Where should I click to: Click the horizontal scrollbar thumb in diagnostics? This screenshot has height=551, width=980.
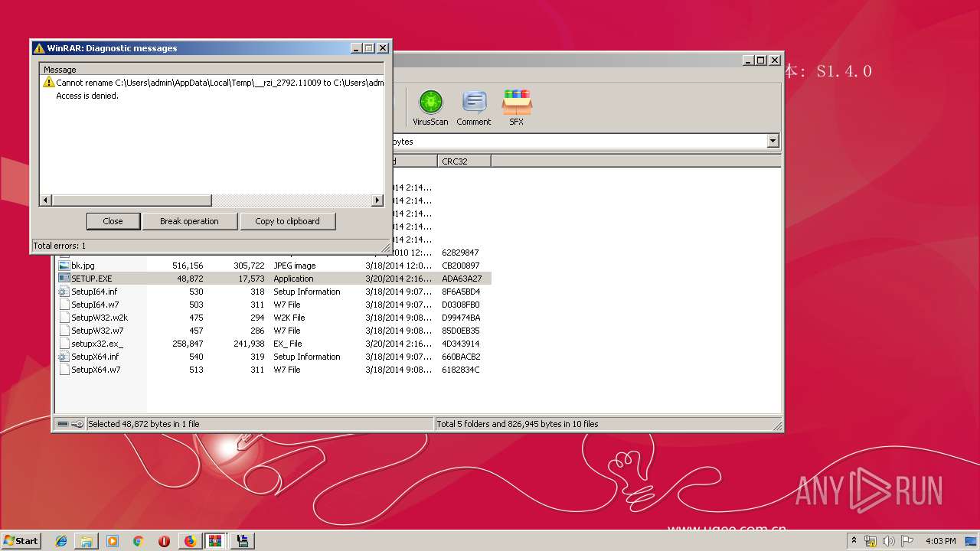point(131,201)
